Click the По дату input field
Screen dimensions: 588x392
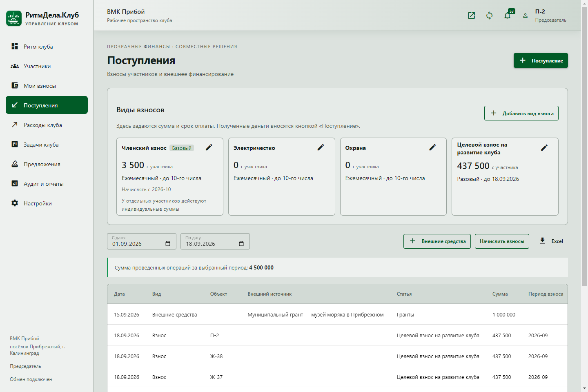(215, 241)
